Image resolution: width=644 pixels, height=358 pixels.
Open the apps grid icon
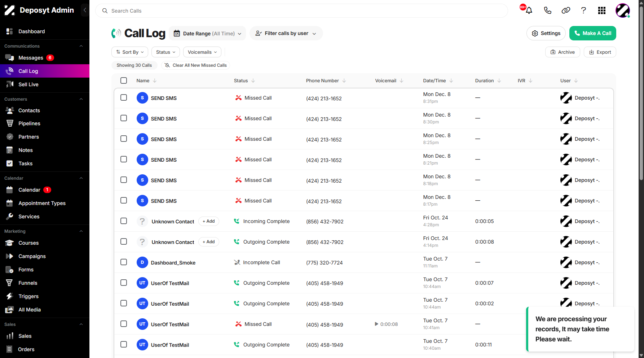coord(601,10)
